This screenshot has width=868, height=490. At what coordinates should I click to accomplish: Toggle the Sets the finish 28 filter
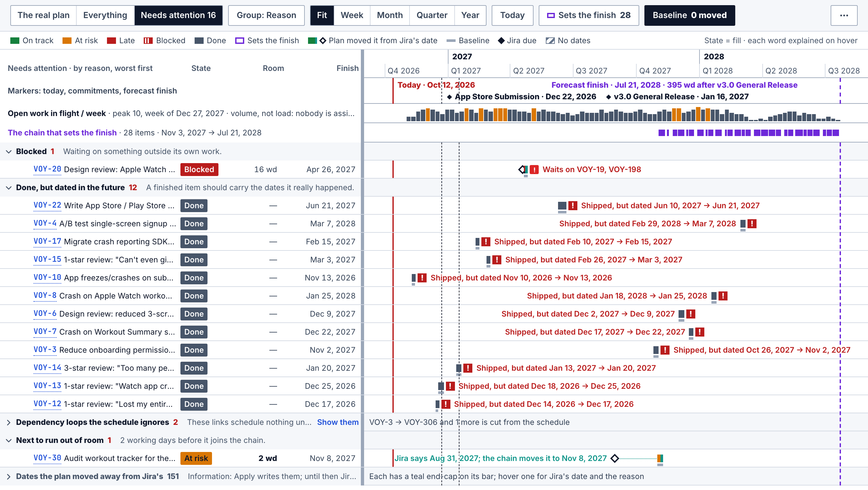[x=589, y=15]
